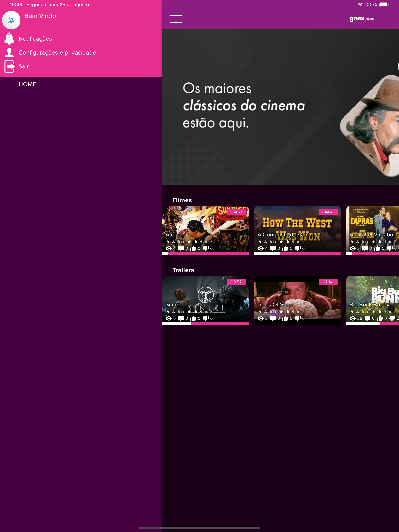Image resolution: width=399 pixels, height=532 pixels.
Task: Tap the Sair exit icon
Action: [9, 66]
